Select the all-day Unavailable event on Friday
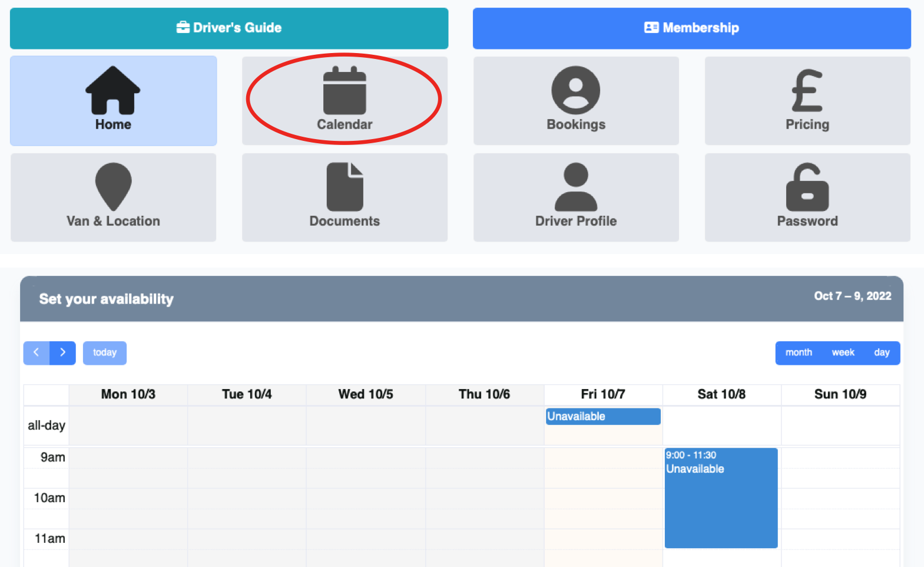The width and height of the screenshot is (924, 567). click(602, 416)
